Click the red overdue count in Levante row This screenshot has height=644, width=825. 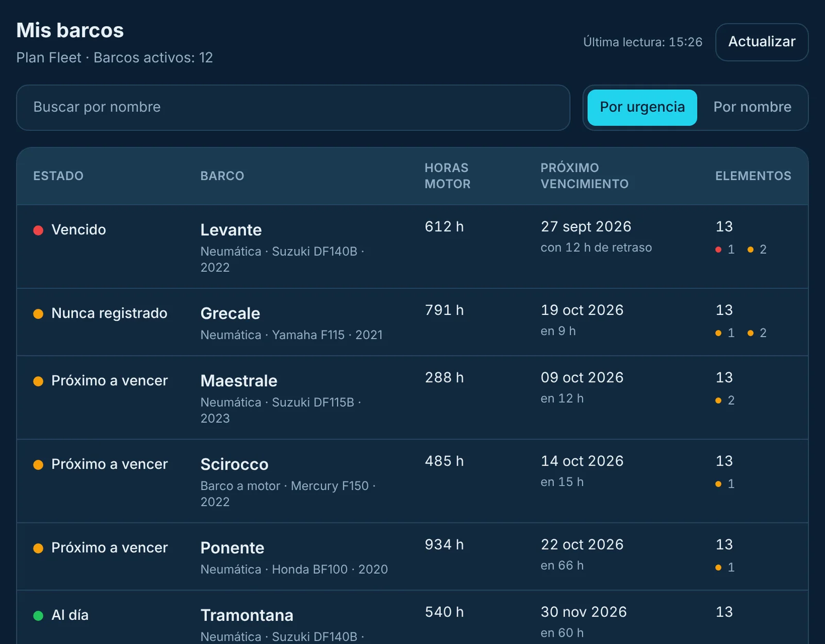tap(725, 250)
